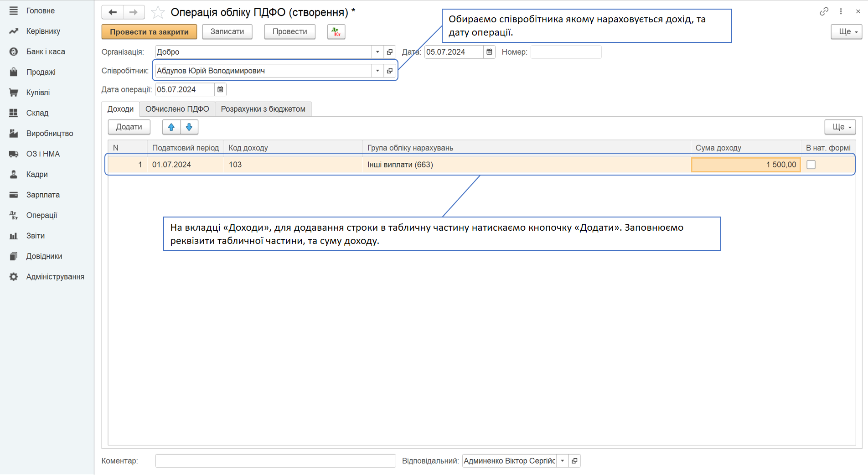Click the Група обліку нарахувань column header
The width and height of the screenshot is (868, 476).
(527, 148)
